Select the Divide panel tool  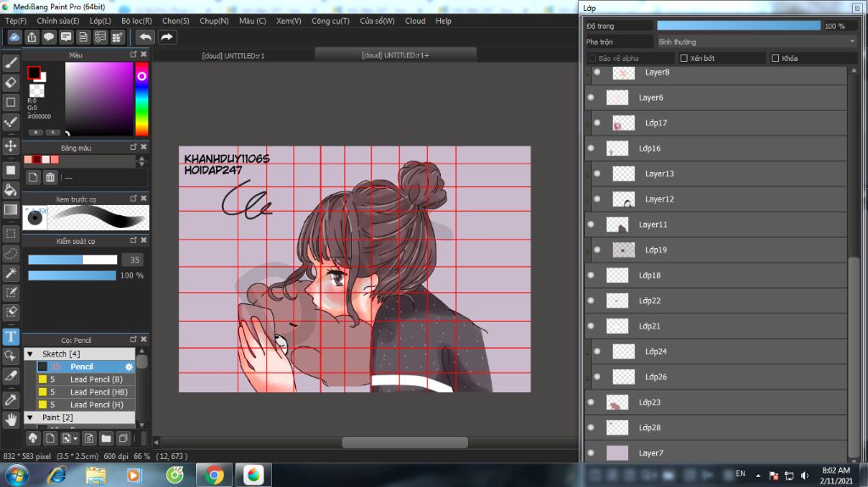click(x=10, y=376)
